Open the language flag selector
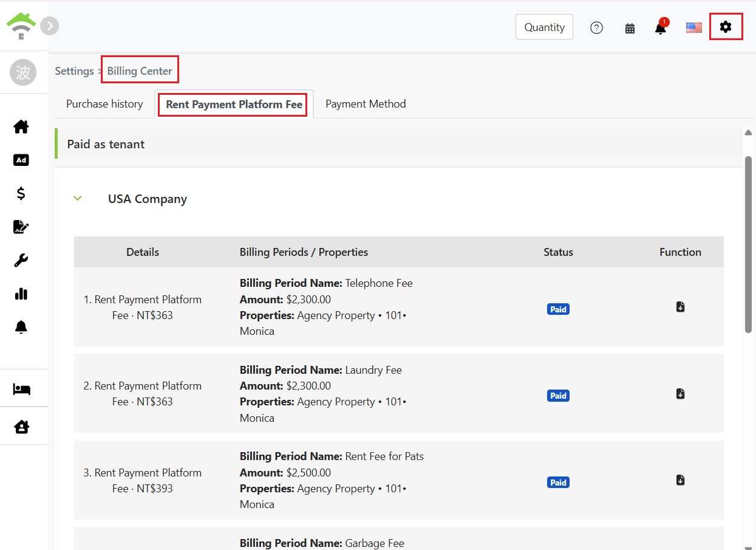Screen dimensions: 756x550 [x=694, y=27]
